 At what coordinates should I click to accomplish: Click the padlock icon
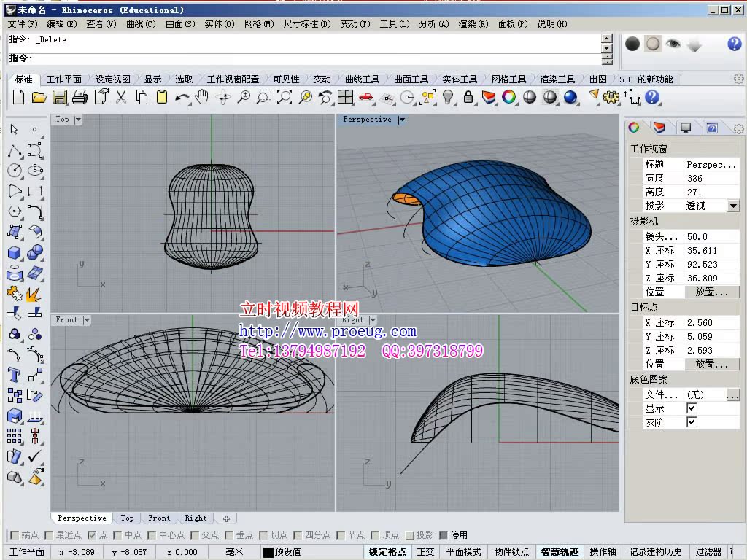pyautogui.click(x=468, y=98)
